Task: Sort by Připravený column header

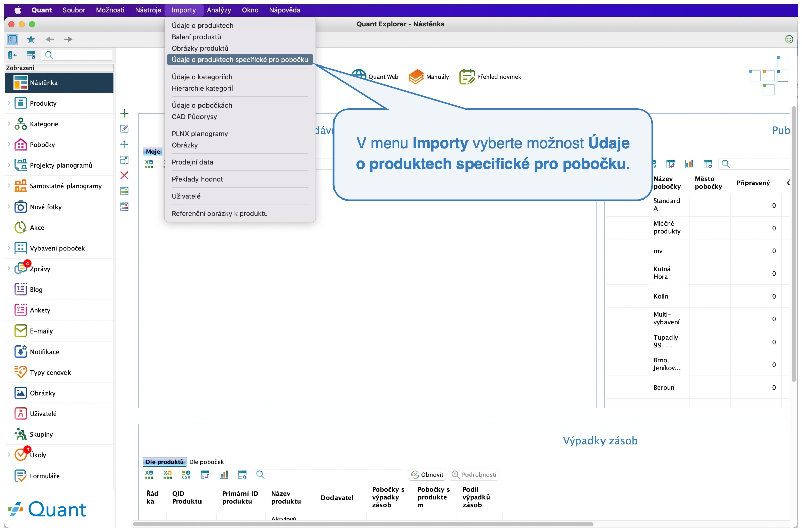Action: click(753, 183)
